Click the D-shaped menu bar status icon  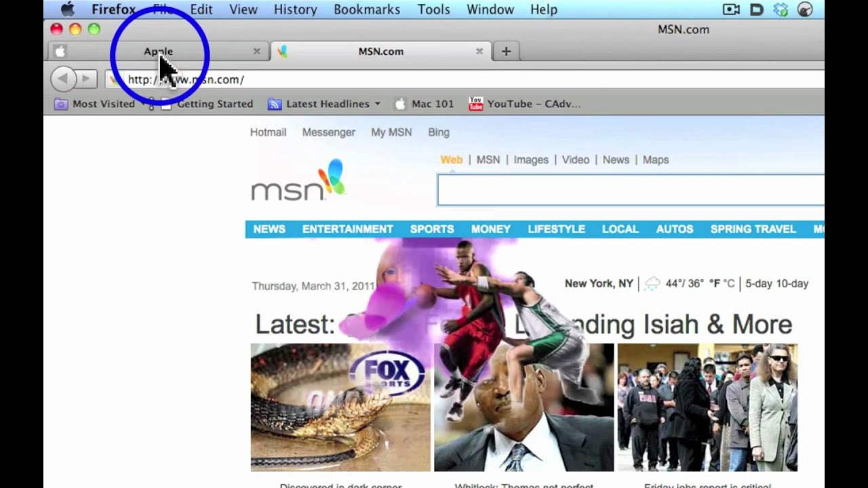757,9
